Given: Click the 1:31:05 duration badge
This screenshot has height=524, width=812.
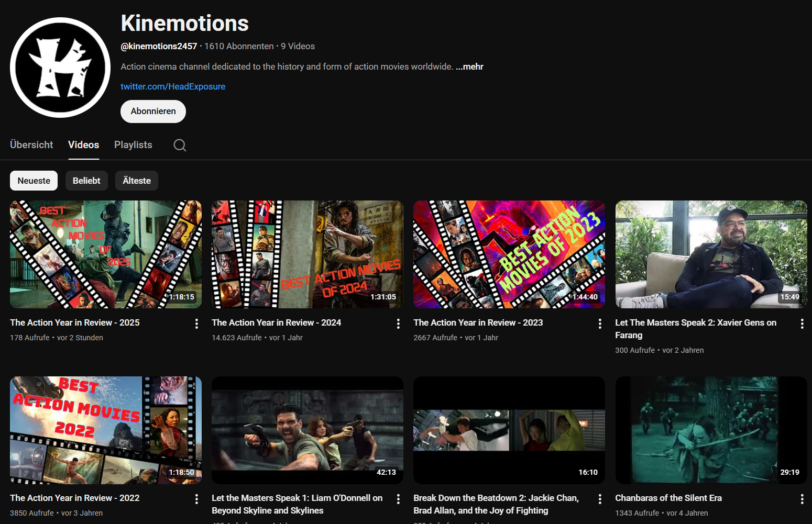Looking at the screenshot, I should click(383, 297).
